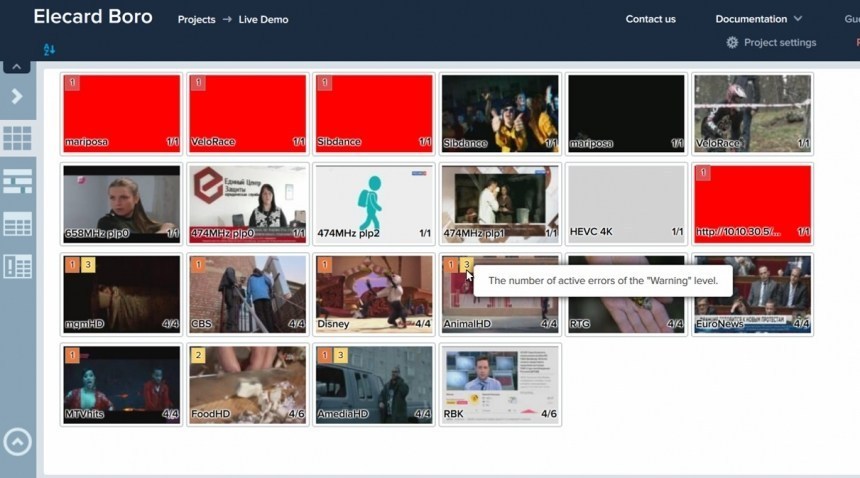Screen dimensions: 860x478
Task: Click yellow badge 2 on FoodHD
Action: (x=199, y=355)
